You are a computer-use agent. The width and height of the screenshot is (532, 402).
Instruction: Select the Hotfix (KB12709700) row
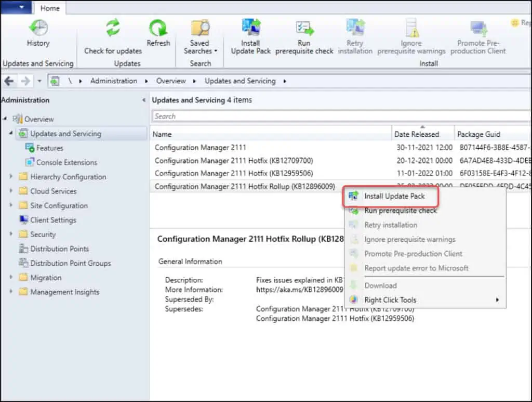click(x=340, y=160)
